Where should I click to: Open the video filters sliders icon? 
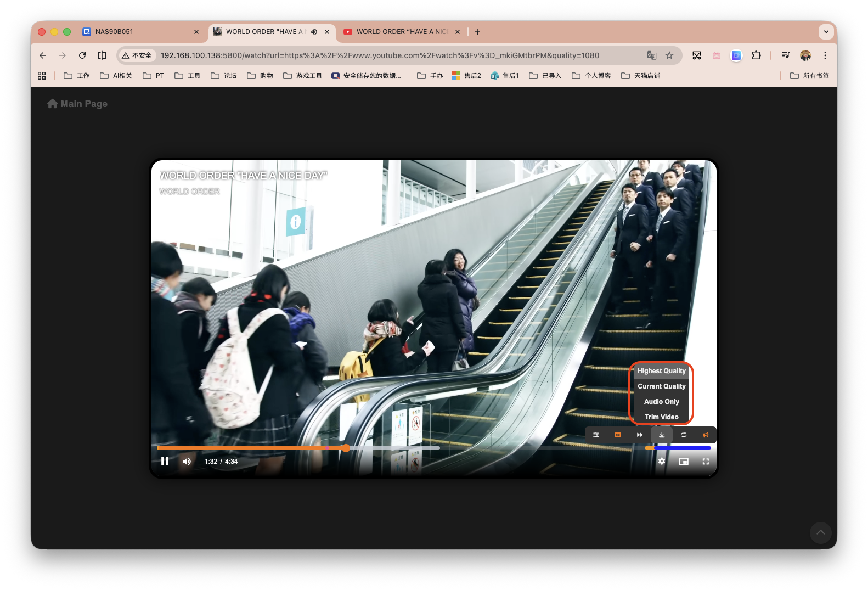pos(596,435)
